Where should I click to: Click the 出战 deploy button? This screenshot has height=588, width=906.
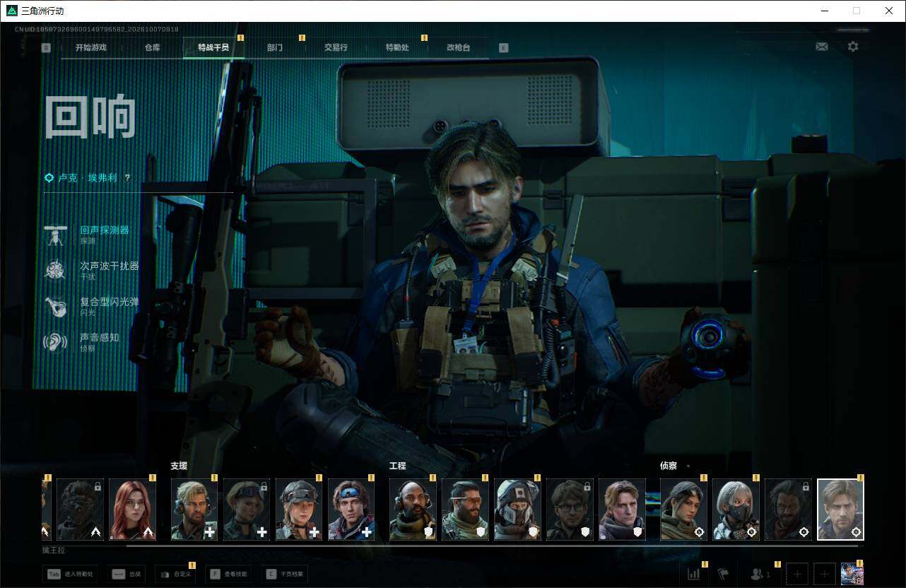coord(127,574)
